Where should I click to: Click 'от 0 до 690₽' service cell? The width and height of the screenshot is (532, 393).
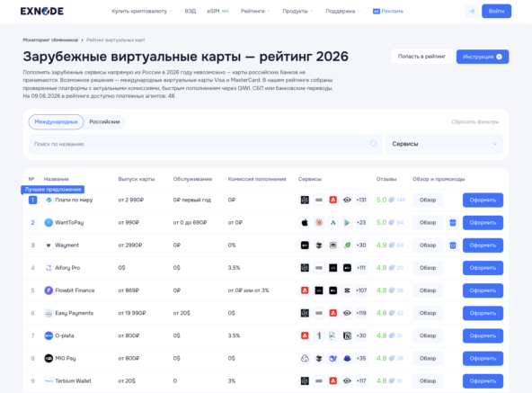click(x=190, y=222)
